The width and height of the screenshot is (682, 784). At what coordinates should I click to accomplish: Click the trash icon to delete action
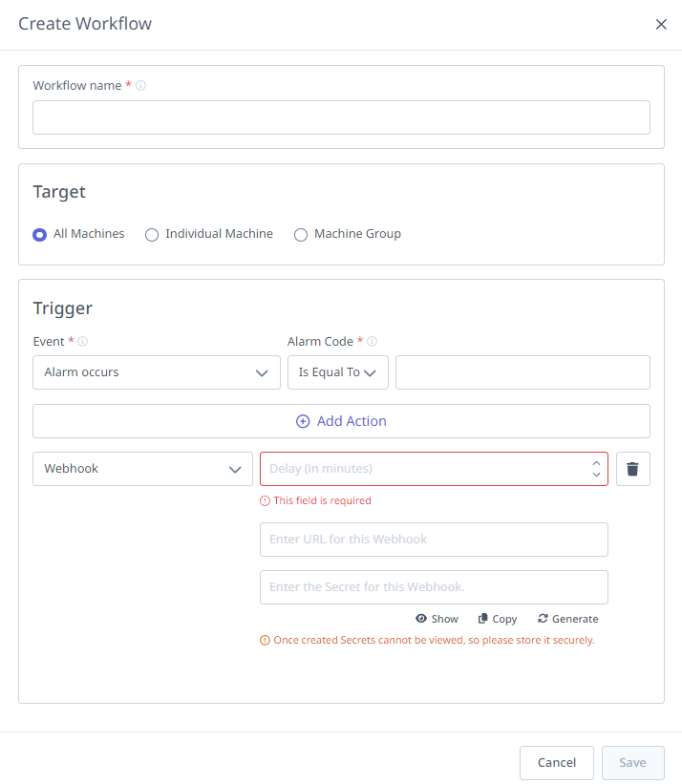coord(632,469)
